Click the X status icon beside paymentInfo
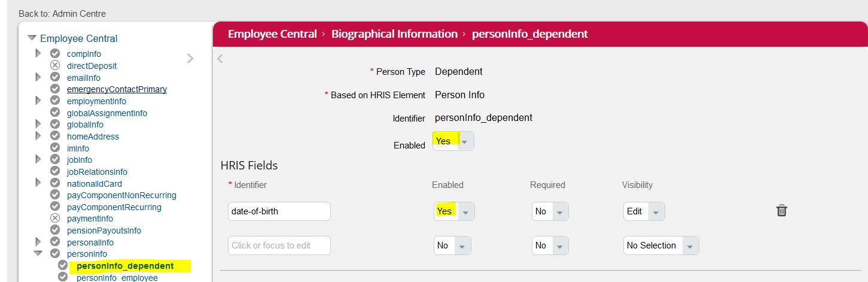868x282 pixels. click(x=55, y=219)
